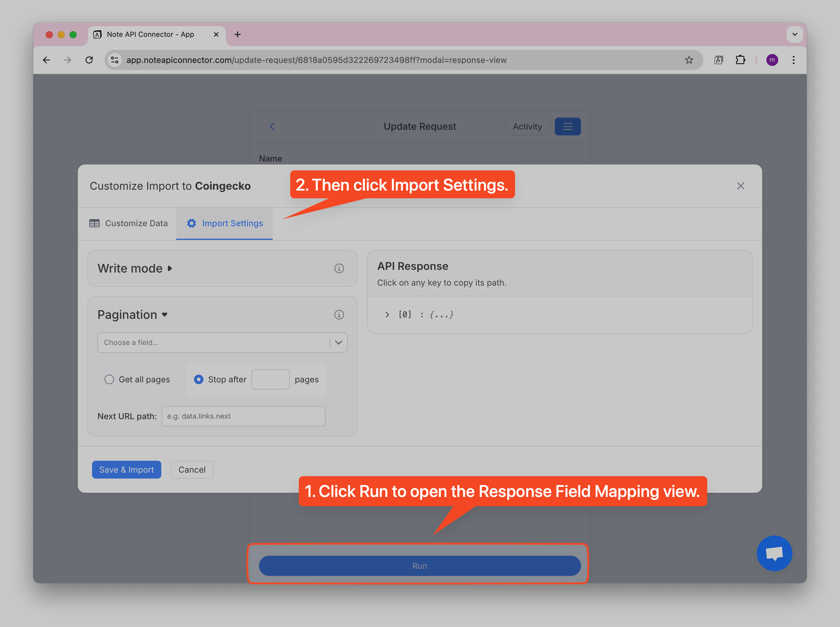Close the Customize Import modal
Image resolution: width=840 pixels, height=627 pixels.
click(x=740, y=186)
